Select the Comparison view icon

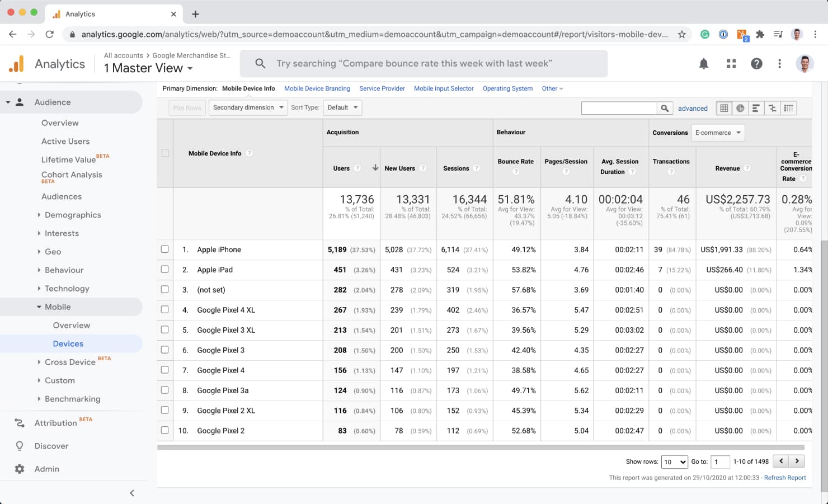coord(772,107)
